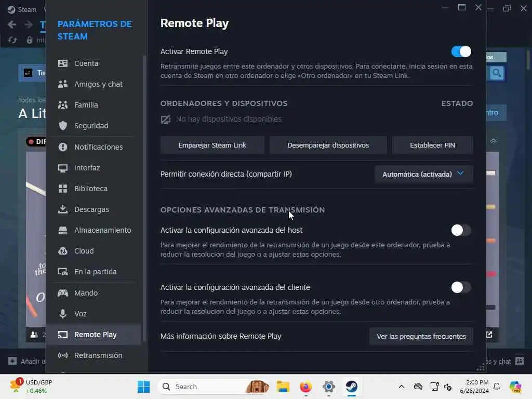Enable advanced client configuration toggle

click(461, 287)
